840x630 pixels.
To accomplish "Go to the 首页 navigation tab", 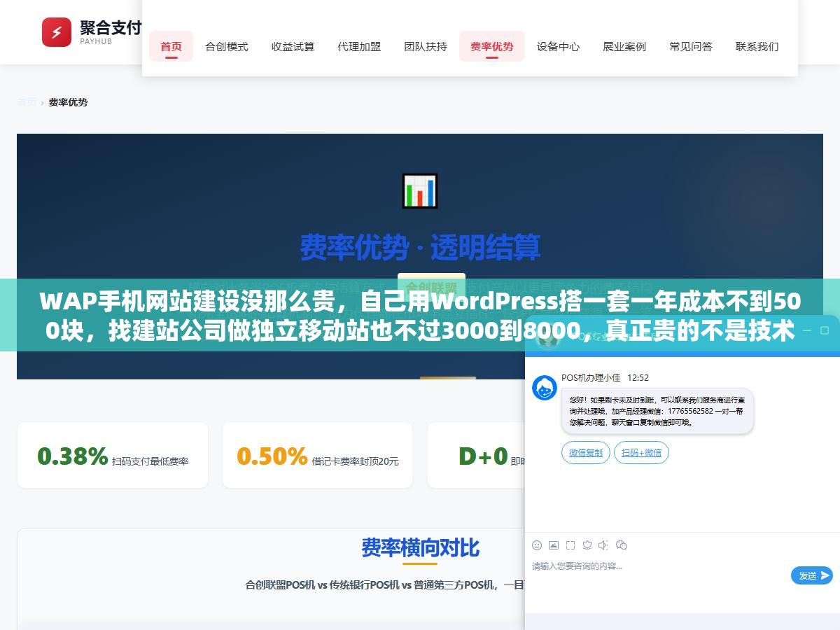I will 171,46.
